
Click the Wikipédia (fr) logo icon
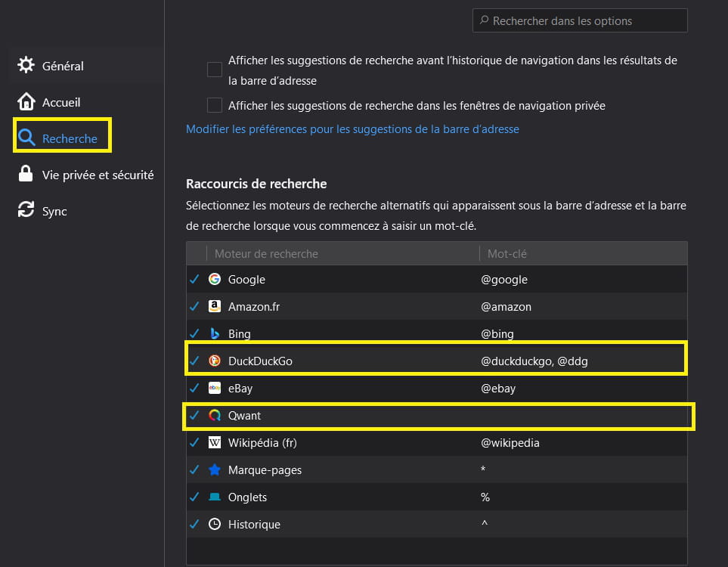pos(215,442)
